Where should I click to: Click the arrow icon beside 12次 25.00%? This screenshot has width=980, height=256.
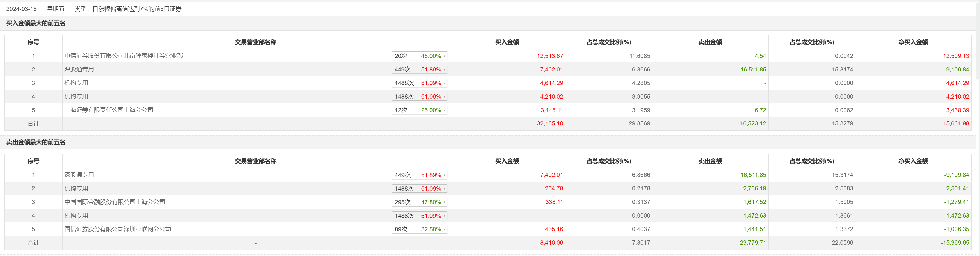[444, 110]
